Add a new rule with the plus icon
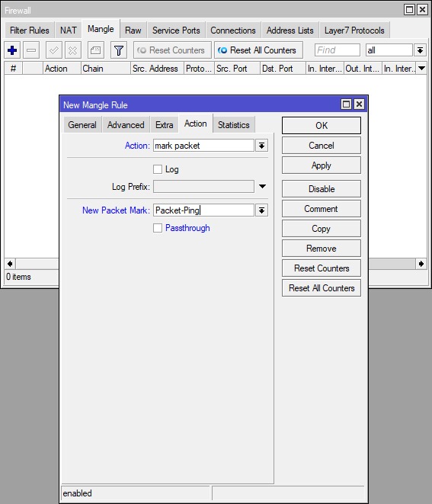Viewport: 432px width, 504px height. [12, 50]
